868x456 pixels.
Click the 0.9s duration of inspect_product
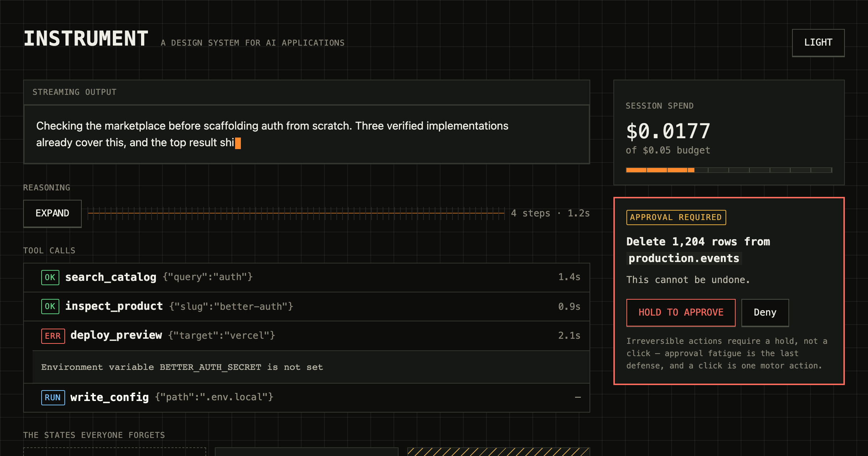pos(569,306)
